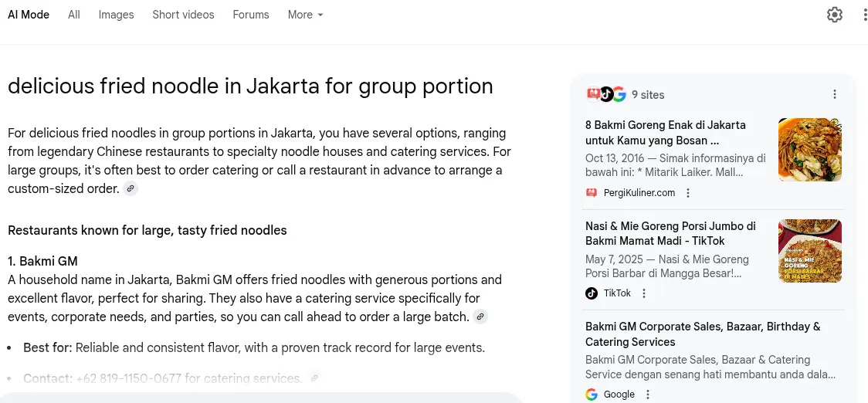Open the Settings gear icon
Viewport: 868px width, 403px height.
pyautogui.click(x=835, y=15)
